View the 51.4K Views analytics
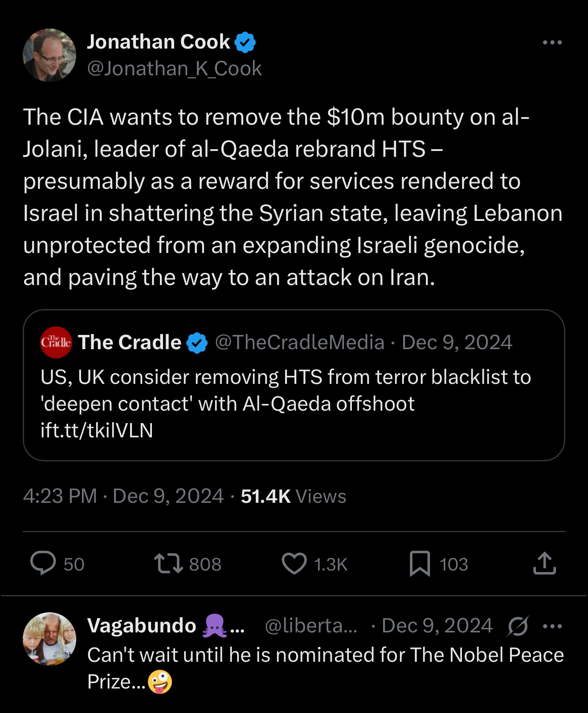Screen dimensions: 588x713 tap(293, 496)
